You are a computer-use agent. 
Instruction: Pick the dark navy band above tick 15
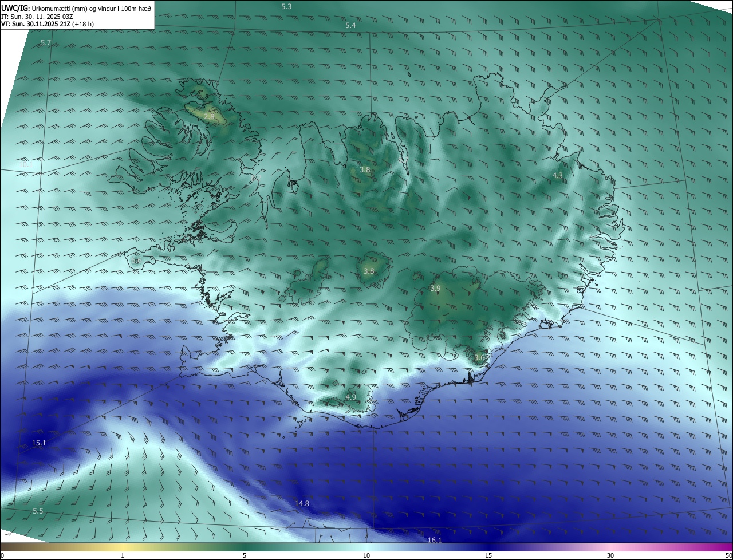pyautogui.click(x=488, y=547)
